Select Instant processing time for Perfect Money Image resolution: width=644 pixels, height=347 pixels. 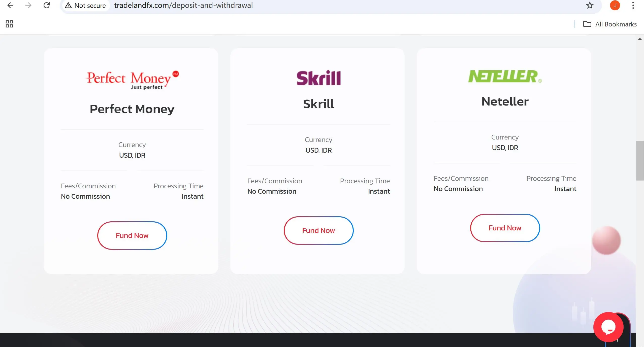point(192,196)
